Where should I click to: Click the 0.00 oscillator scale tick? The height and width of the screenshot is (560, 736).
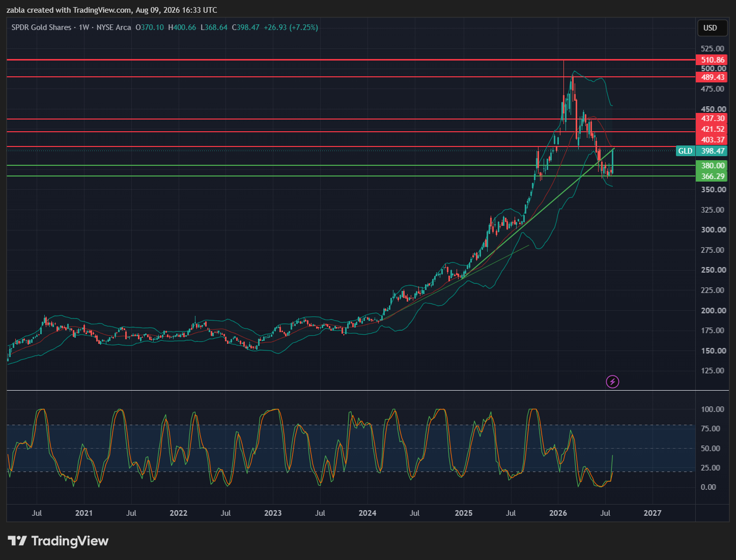point(709,487)
